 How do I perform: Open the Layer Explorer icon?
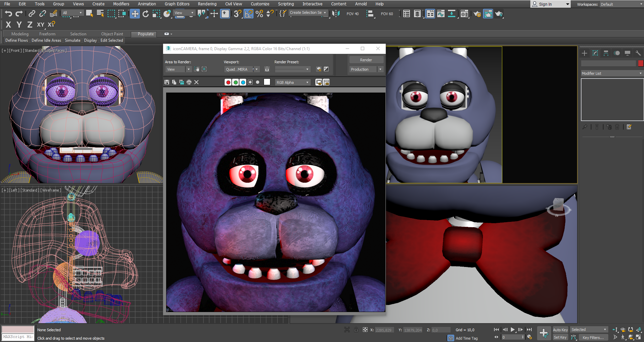[417, 14]
